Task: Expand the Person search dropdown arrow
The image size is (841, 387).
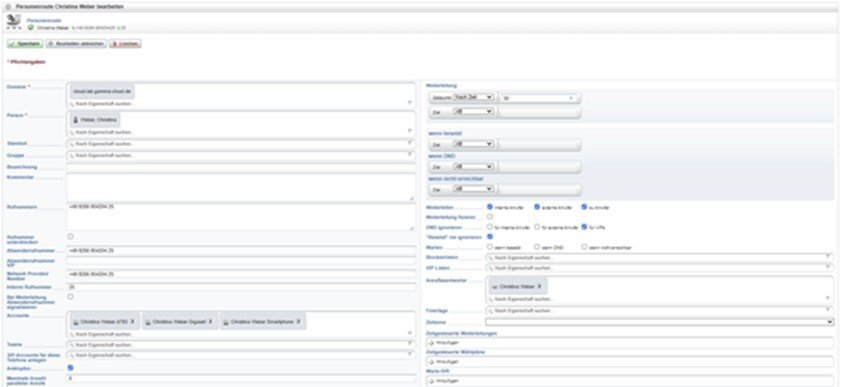Action: pyautogui.click(x=410, y=131)
